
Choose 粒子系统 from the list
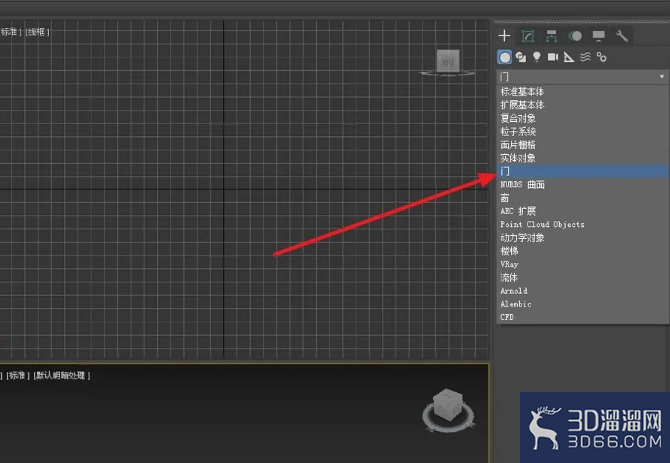click(x=582, y=132)
